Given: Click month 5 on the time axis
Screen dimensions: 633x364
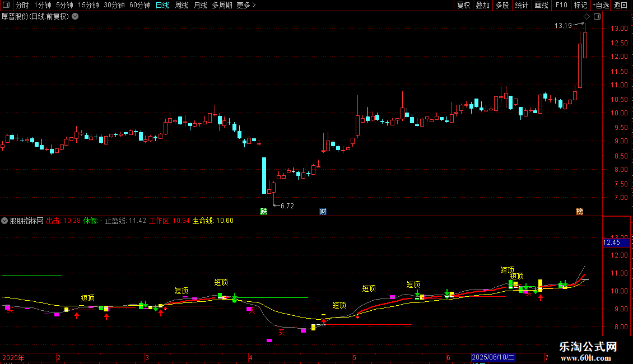Looking at the screenshot, I should 354,357.
